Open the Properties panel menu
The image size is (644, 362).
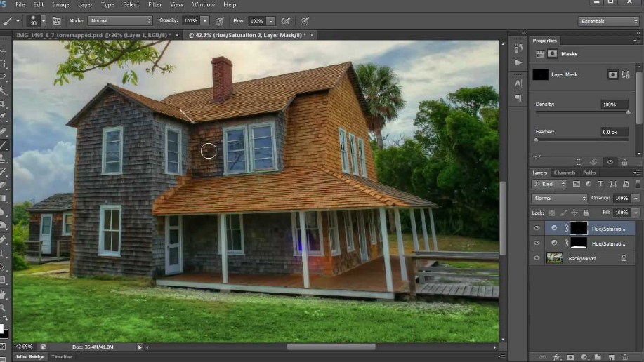pos(637,41)
